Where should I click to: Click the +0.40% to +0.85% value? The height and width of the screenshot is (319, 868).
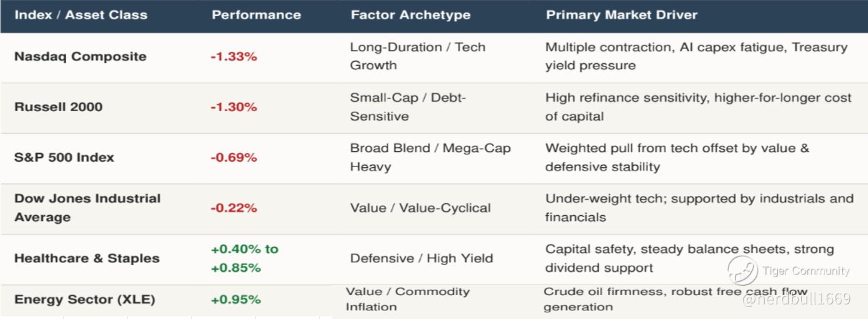click(245, 258)
